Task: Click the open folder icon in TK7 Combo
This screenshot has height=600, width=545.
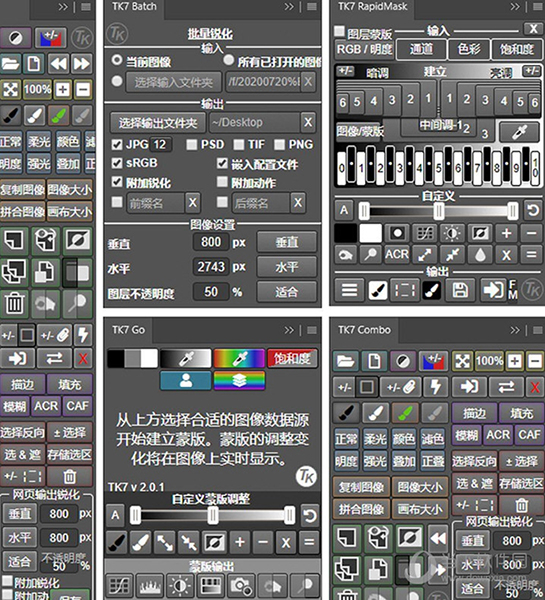Action: tap(346, 361)
